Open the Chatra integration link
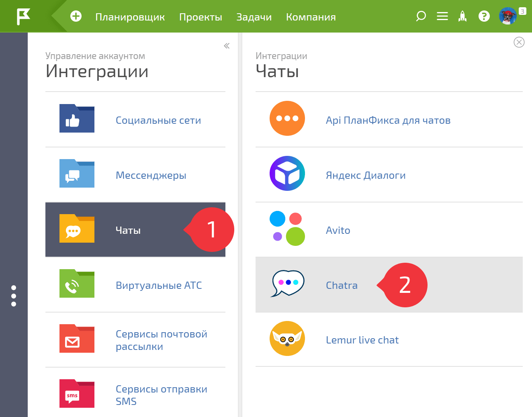This screenshot has width=532, height=417. 342,285
